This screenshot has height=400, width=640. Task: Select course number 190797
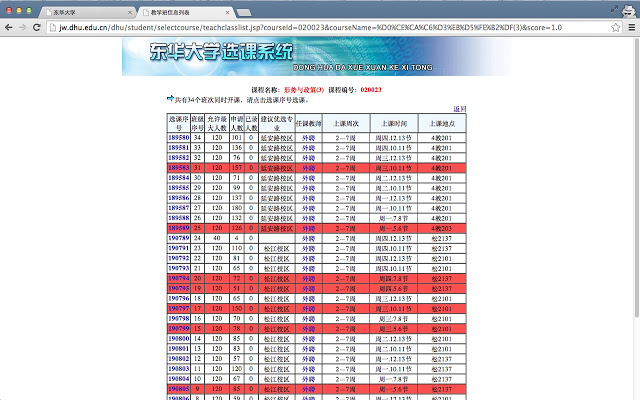179,309
